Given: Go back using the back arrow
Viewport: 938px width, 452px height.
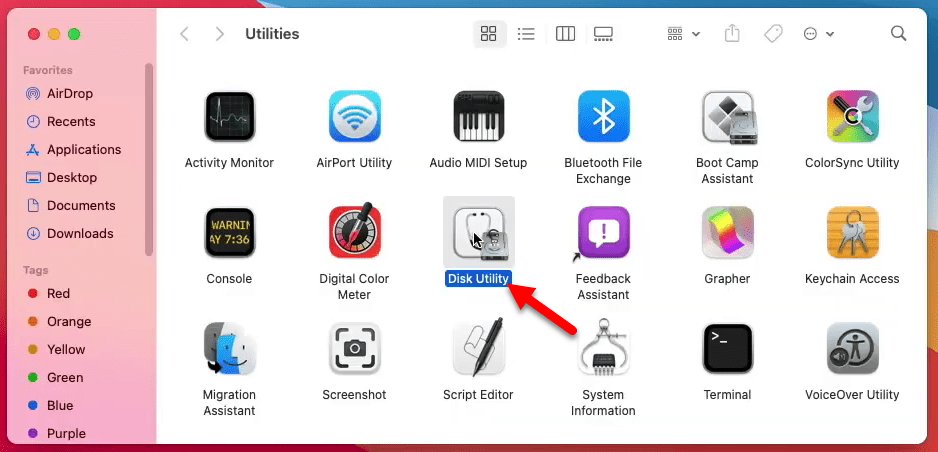Looking at the screenshot, I should (x=185, y=34).
